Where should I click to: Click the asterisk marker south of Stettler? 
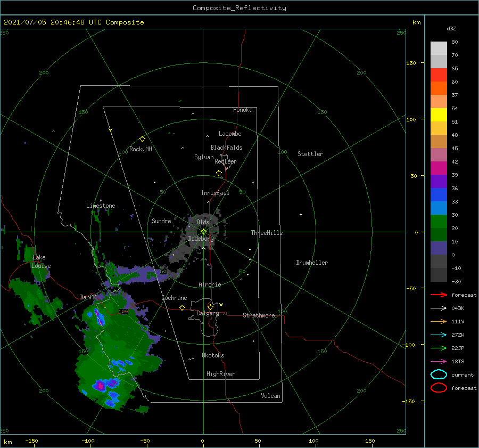(253, 183)
